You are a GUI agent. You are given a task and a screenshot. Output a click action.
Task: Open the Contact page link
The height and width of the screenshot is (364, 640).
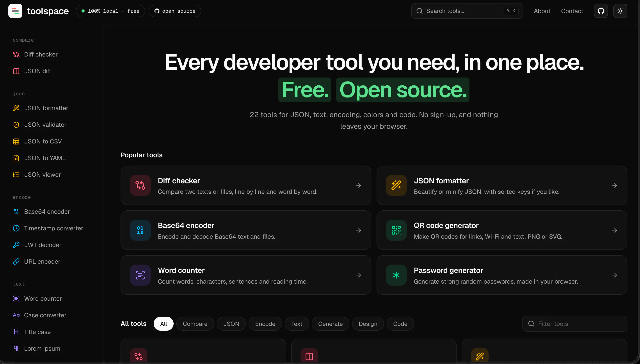tap(572, 11)
